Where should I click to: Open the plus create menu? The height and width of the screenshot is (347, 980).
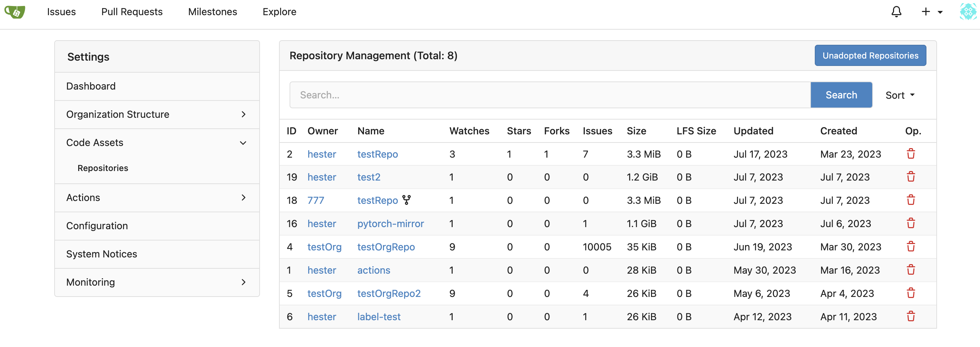[932, 12]
